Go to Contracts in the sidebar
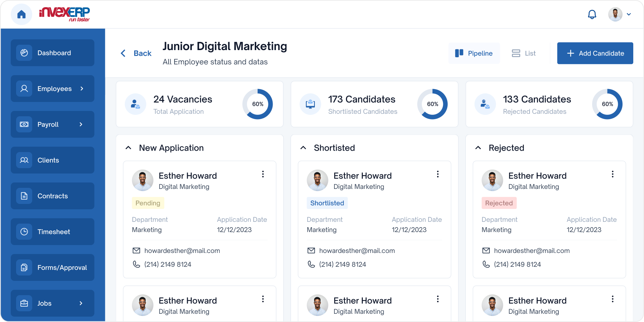The image size is (644, 322). point(53,196)
